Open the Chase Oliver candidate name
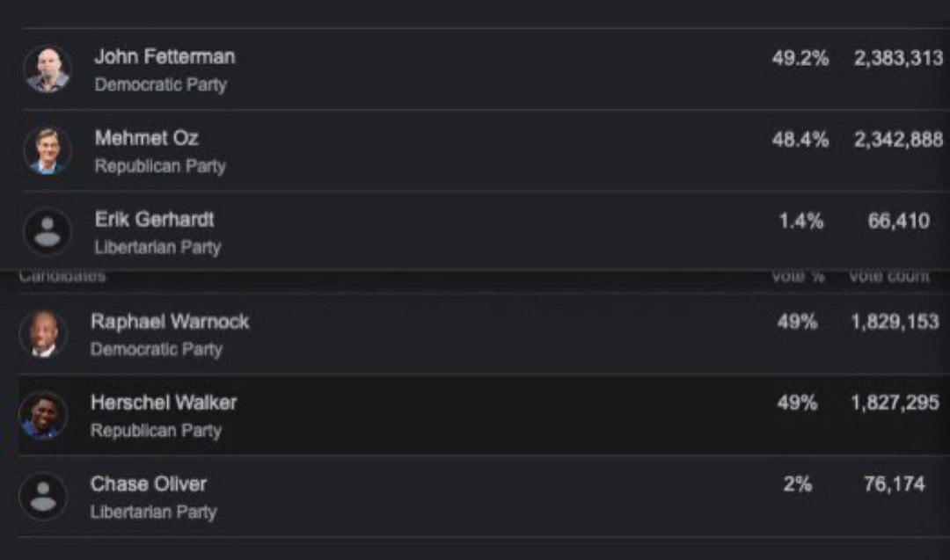The image size is (950, 560). click(149, 484)
